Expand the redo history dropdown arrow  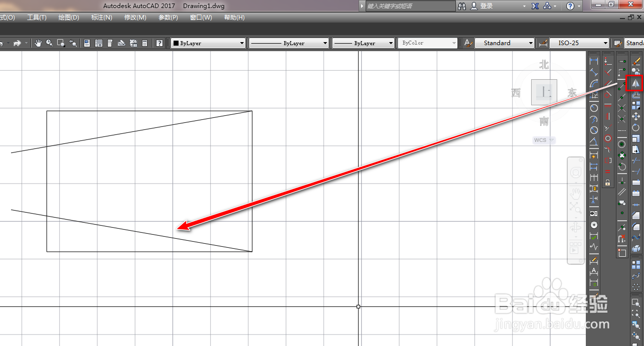(26, 43)
